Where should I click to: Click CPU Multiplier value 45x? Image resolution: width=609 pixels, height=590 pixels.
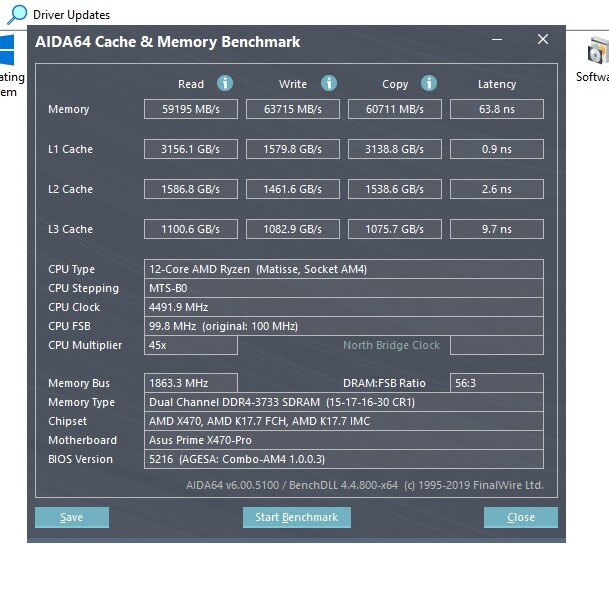coord(191,345)
